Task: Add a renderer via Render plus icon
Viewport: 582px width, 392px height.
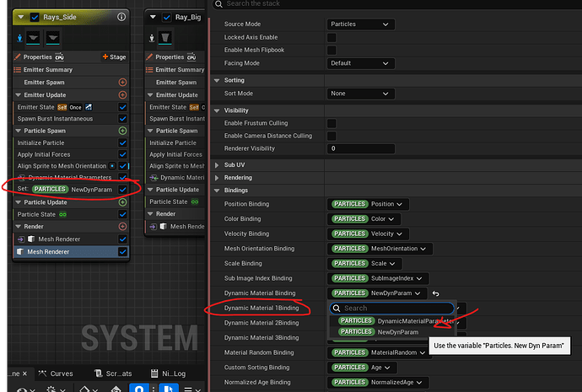Action: (122, 226)
